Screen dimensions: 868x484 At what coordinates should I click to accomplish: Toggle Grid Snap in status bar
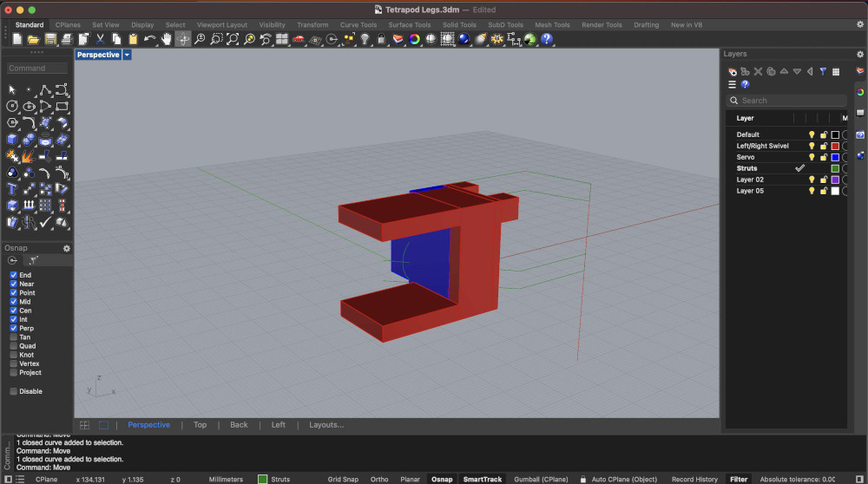pyautogui.click(x=343, y=479)
